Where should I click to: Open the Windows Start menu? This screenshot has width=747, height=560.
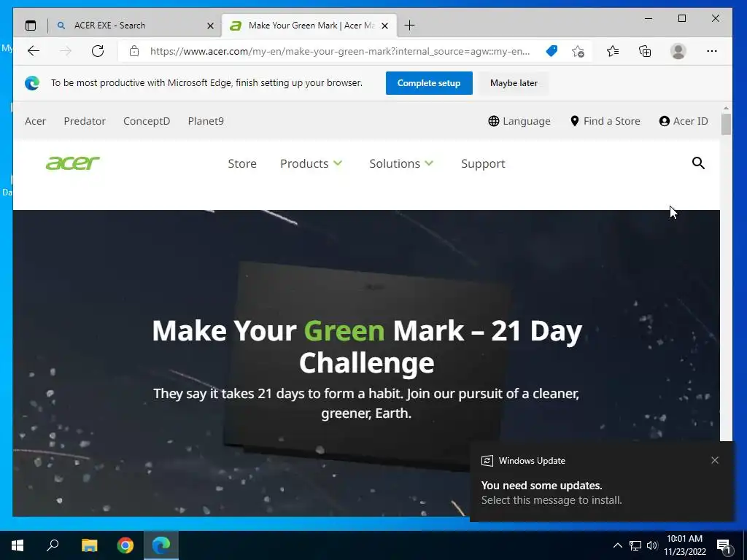[18, 545]
